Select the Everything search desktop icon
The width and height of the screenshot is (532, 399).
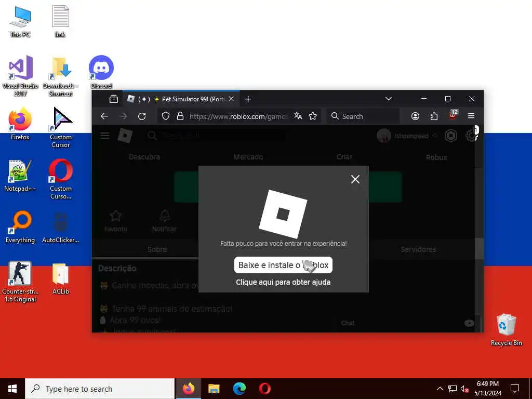pos(20,227)
